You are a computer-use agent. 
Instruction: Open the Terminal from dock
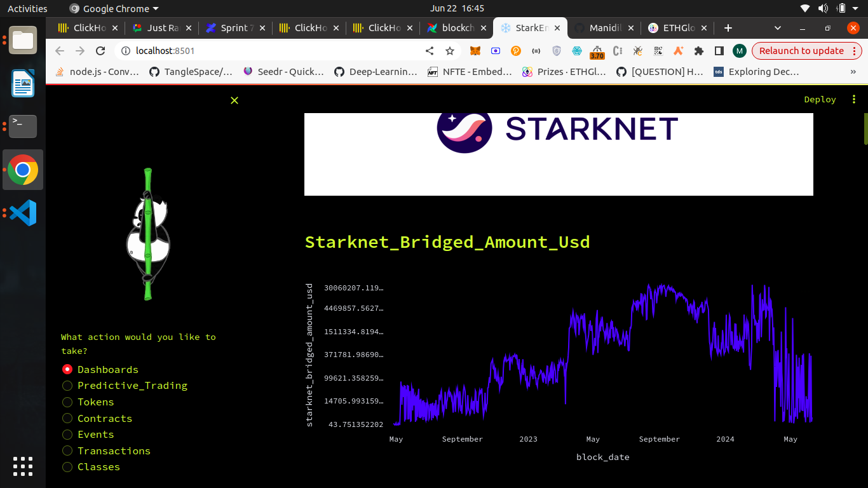tap(24, 126)
